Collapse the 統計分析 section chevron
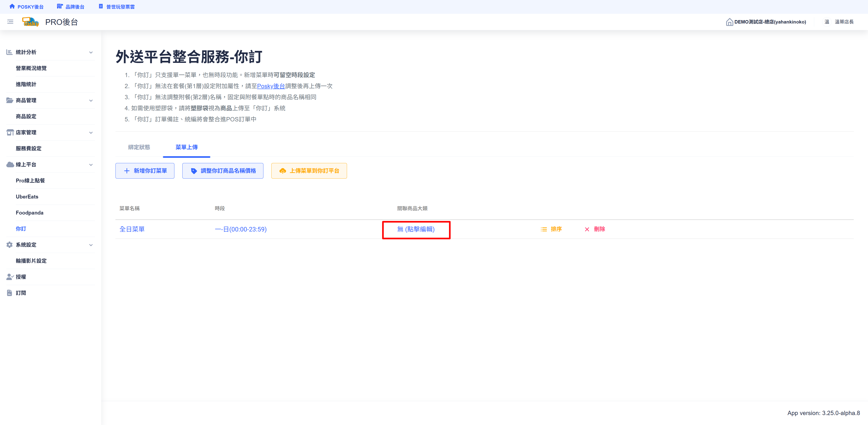 point(91,52)
